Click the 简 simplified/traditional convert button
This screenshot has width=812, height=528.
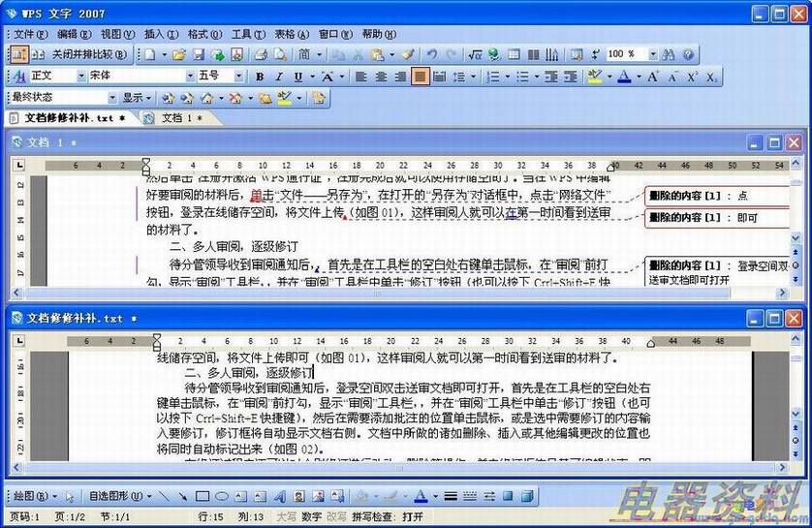[x=304, y=54]
